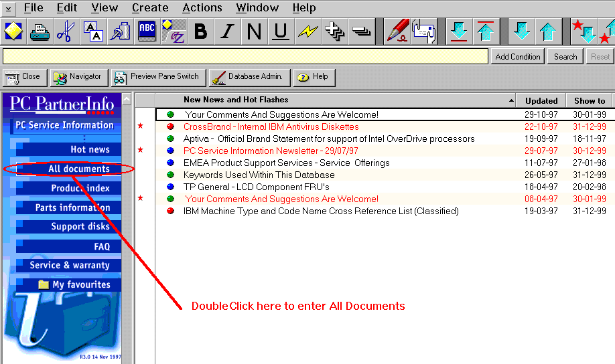615x364 pixels.
Task: Open the Actions menu
Action: pyautogui.click(x=202, y=8)
